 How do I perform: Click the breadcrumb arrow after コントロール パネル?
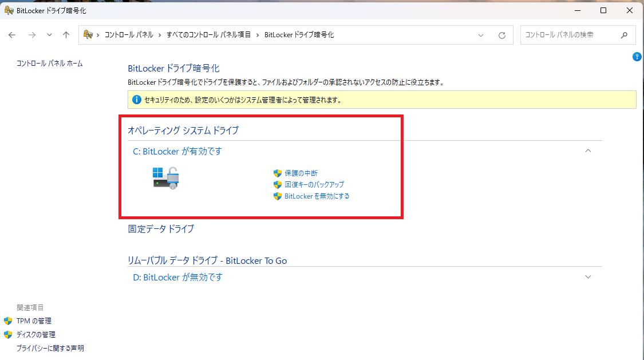[x=160, y=35]
